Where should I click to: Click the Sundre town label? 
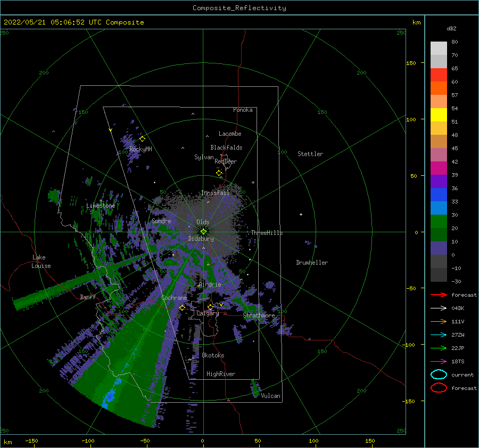click(161, 221)
